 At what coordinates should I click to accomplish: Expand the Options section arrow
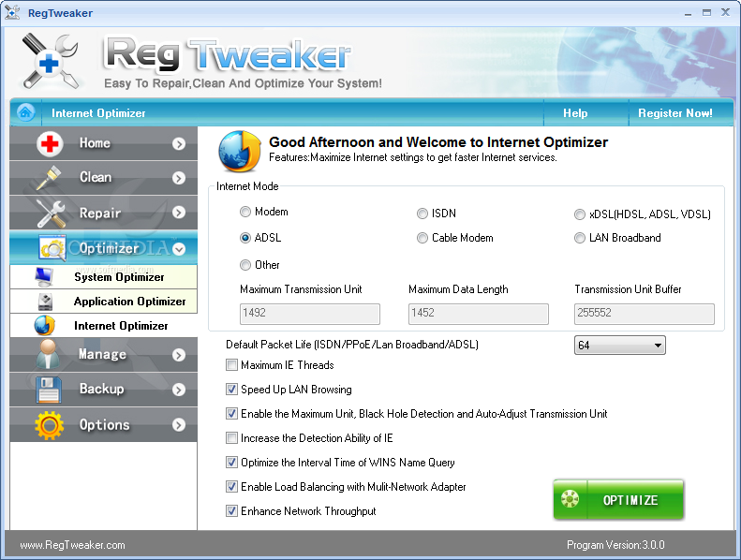179,425
